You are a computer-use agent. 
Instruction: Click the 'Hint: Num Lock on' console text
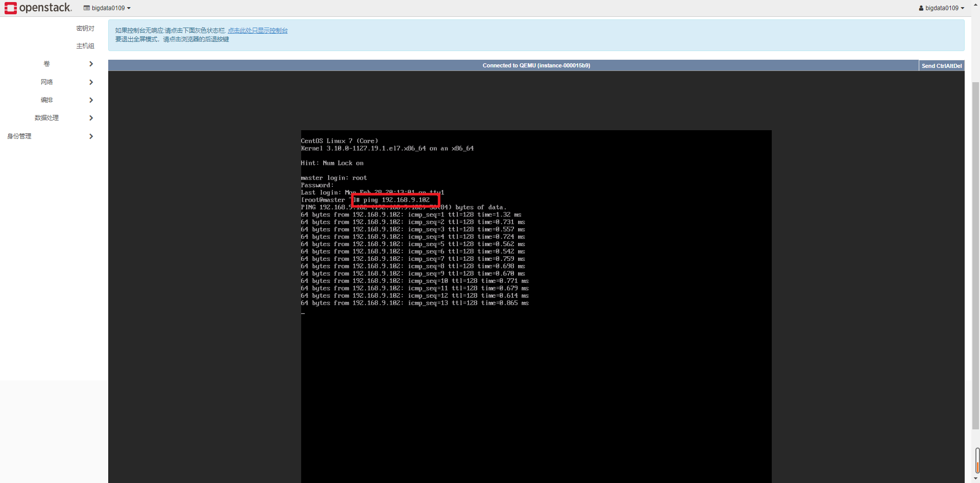[332, 163]
